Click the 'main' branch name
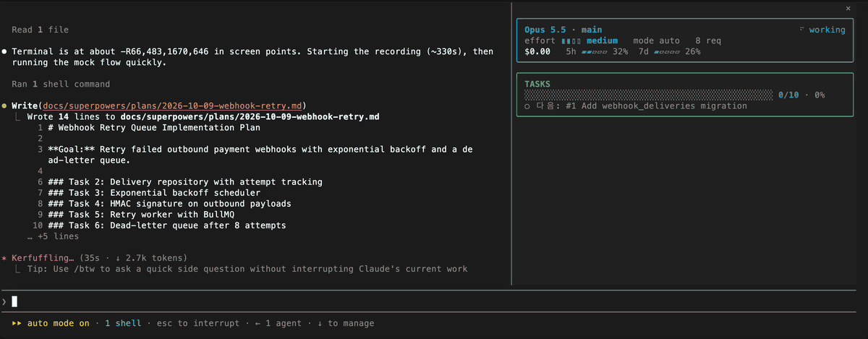The image size is (868, 339). click(x=592, y=30)
